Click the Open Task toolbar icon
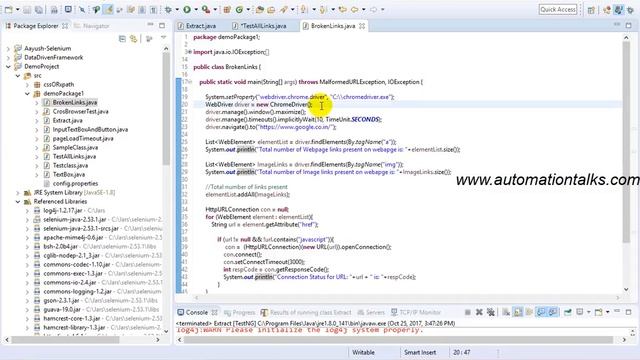Image resolution: width=640 pixels, height=360 pixels. coord(271,9)
